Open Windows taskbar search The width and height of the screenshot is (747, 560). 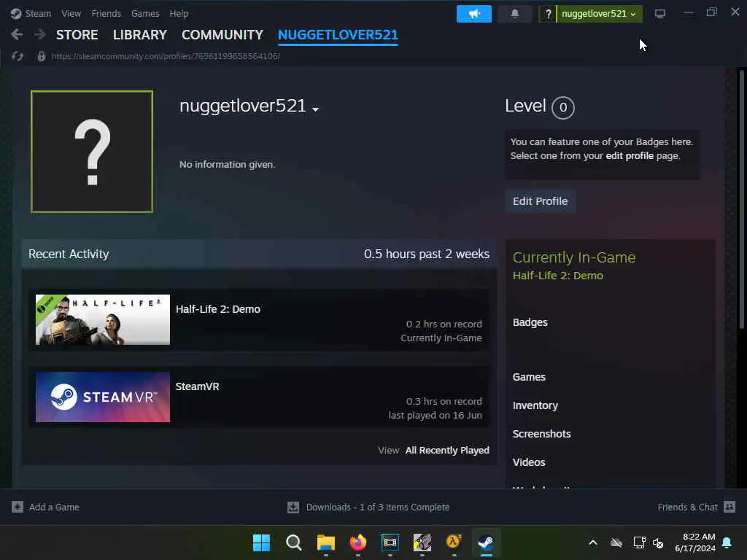point(293,542)
